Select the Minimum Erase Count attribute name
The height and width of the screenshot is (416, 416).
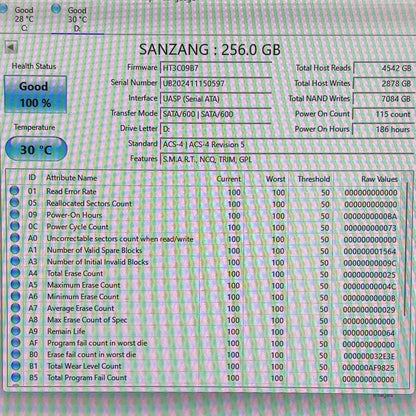[83, 296]
